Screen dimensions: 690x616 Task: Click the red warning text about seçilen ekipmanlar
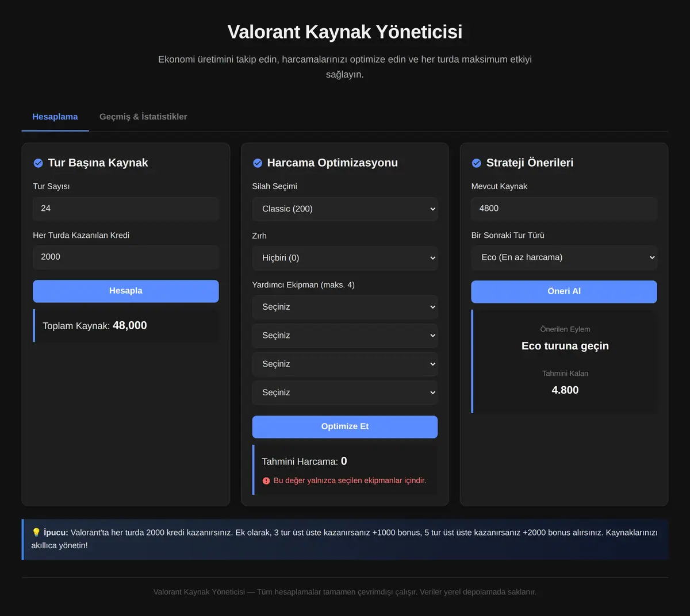350,480
